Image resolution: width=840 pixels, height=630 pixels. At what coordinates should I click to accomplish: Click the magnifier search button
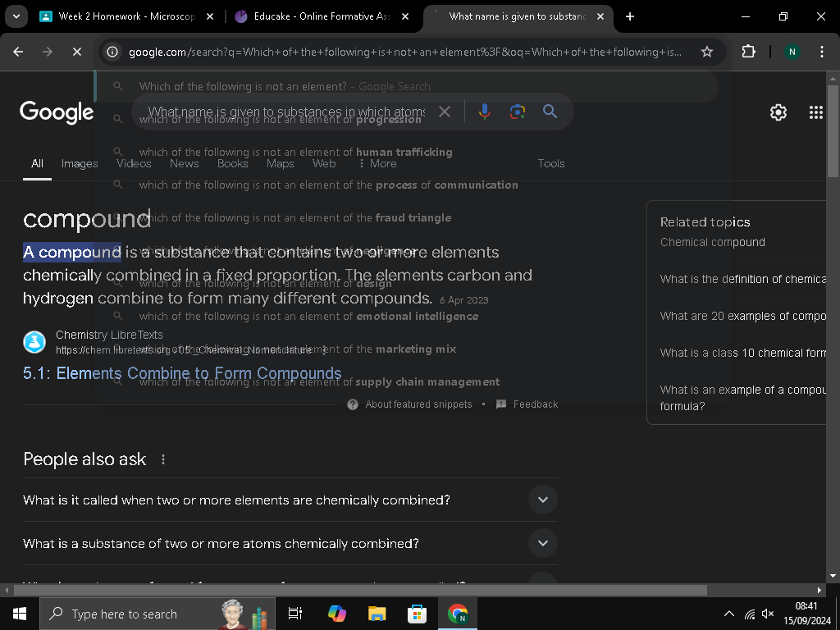[550, 112]
